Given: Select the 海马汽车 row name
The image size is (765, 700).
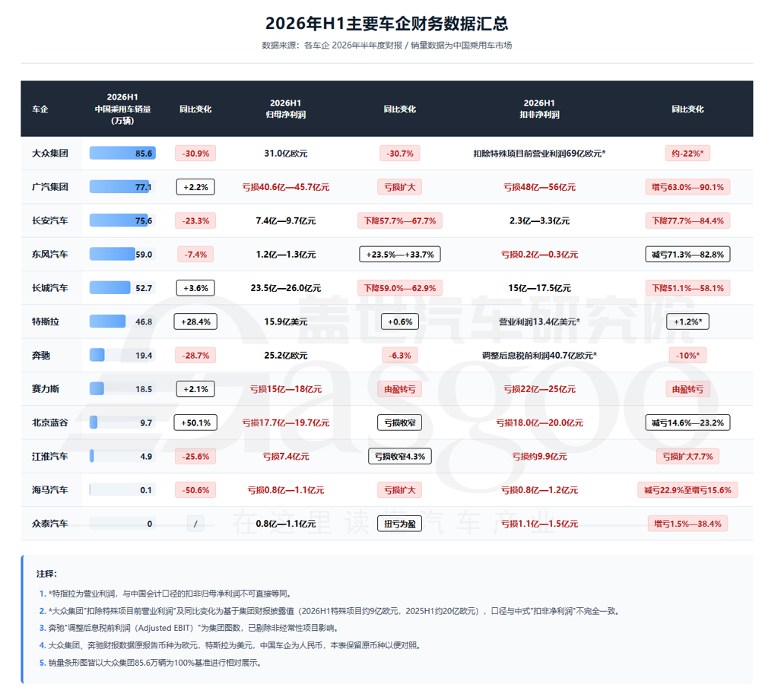Looking at the screenshot, I should [49, 489].
